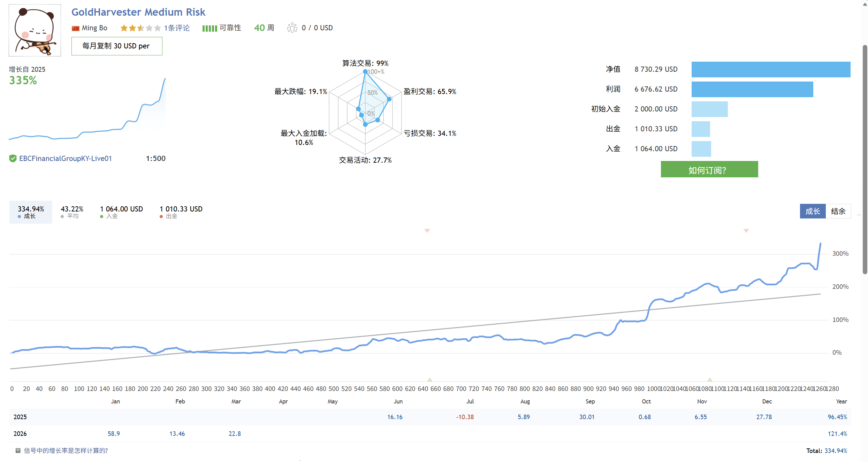Click the first red triangle marker above chart
Viewport: 868px width, 462px height.
click(x=427, y=231)
